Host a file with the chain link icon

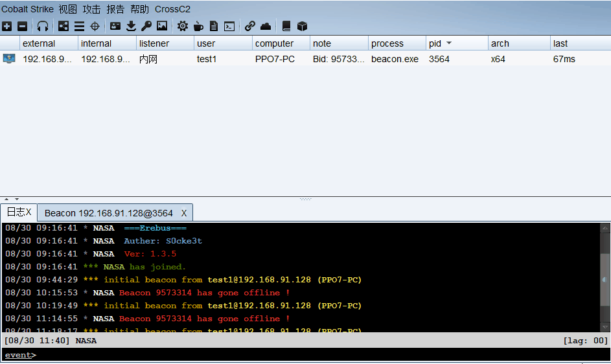pyautogui.click(x=249, y=26)
